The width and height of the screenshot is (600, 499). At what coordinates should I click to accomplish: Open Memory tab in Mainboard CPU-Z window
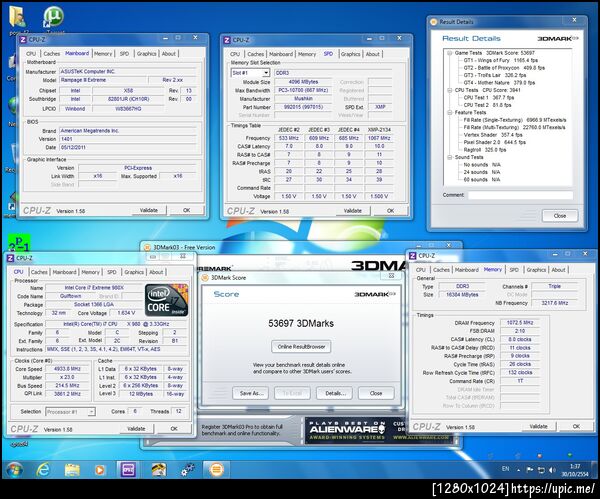click(103, 54)
